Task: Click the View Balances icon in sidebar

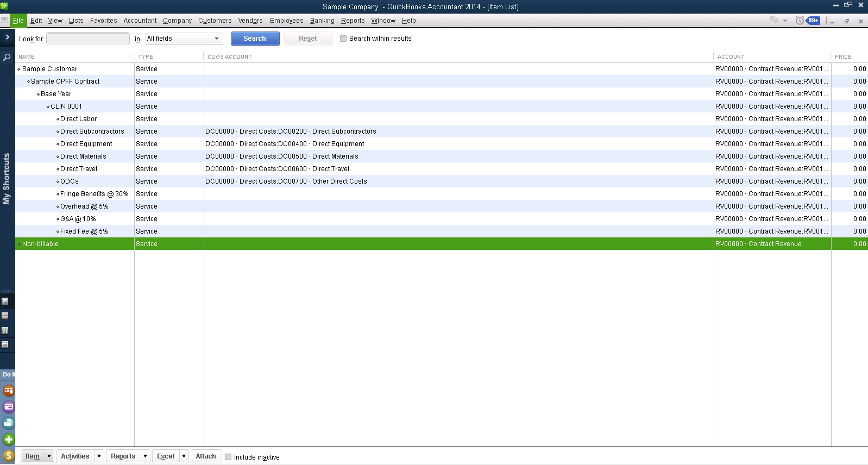Action: (x=5, y=316)
